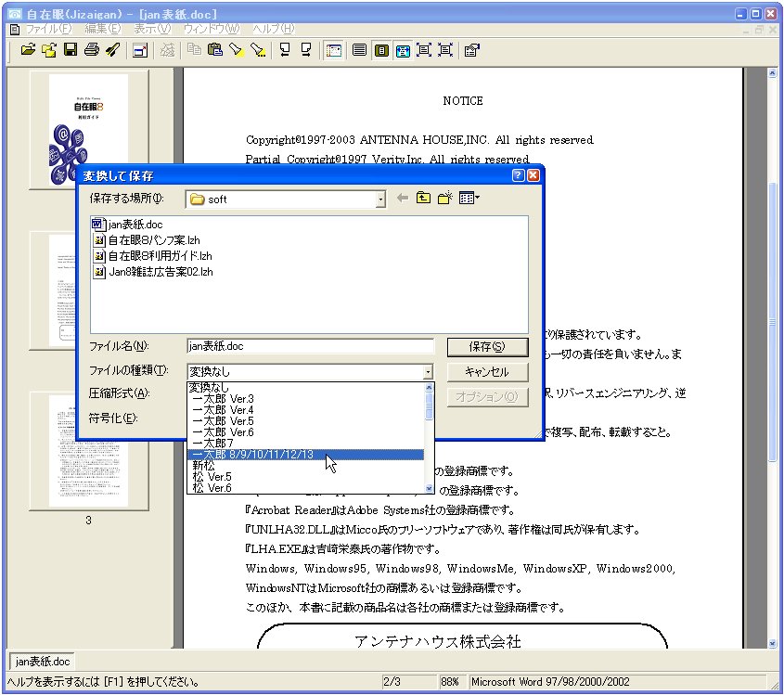Click the document pane scroll up arrow
784x695 pixels.
pyautogui.click(x=773, y=73)
